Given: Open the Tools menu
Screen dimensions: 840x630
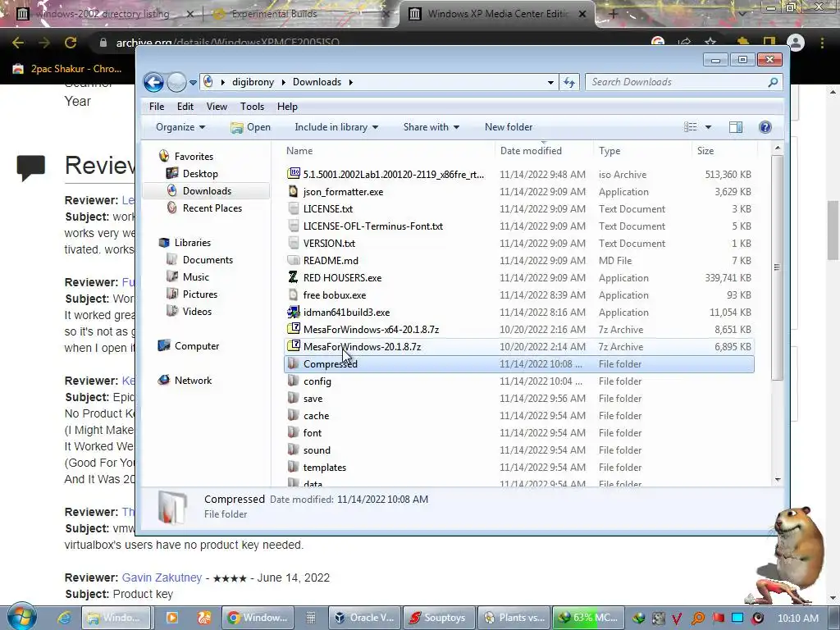Looking at the screenshot, I should click(x=253, y=107).
